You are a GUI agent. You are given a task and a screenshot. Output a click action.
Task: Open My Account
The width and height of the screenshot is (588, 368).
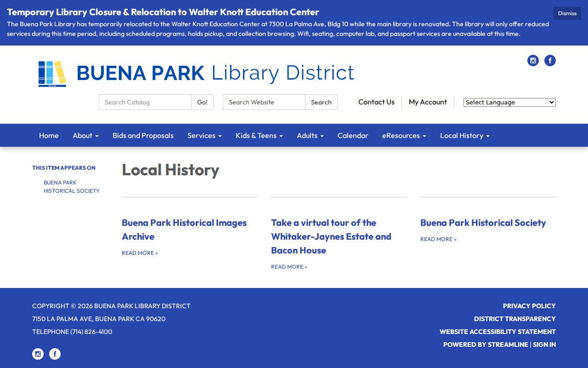point(428,102)
